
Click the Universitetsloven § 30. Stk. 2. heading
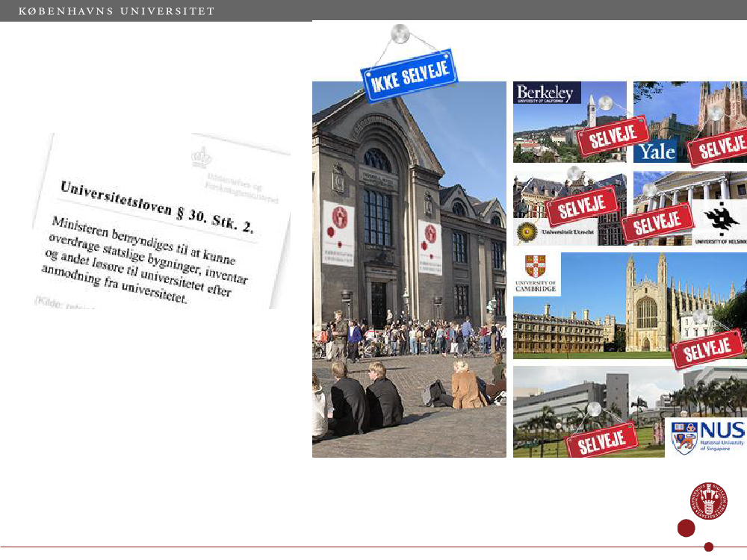pyautogui.click(x=157, y=207)
